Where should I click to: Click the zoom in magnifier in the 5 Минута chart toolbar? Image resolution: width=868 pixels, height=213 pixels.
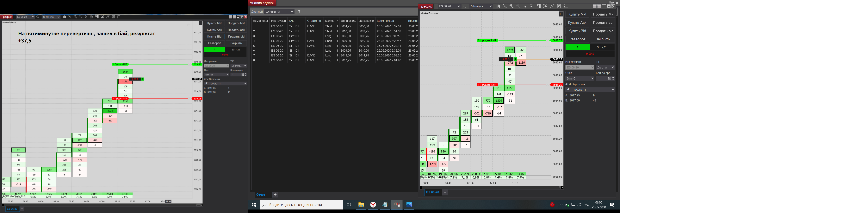tap(511, 6)
